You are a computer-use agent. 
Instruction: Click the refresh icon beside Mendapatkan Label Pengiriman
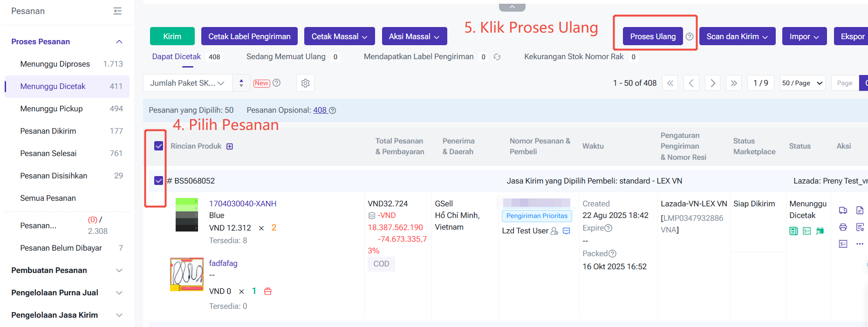pyautogui.click(x=497, y=57)
